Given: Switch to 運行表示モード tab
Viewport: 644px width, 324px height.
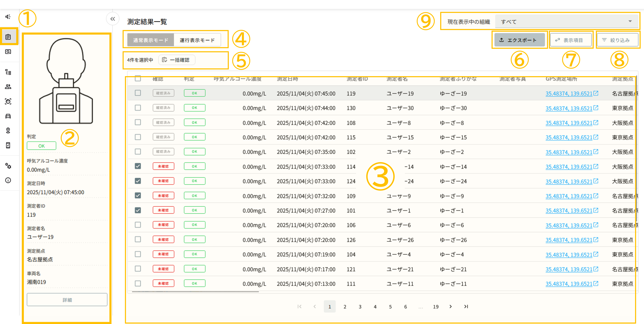Looking at the screenshot, I should coord(197,40).
